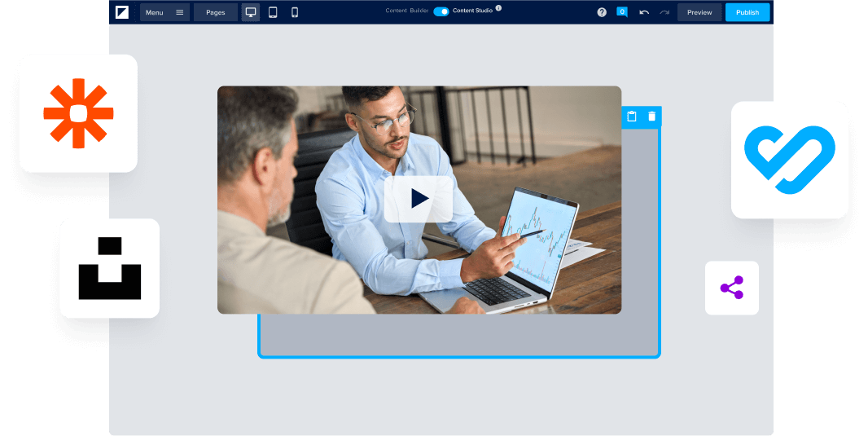The height and width of the screenshot is (436, 868).
Task: Switch to mobile phone preview
Action: click(295, 12)
